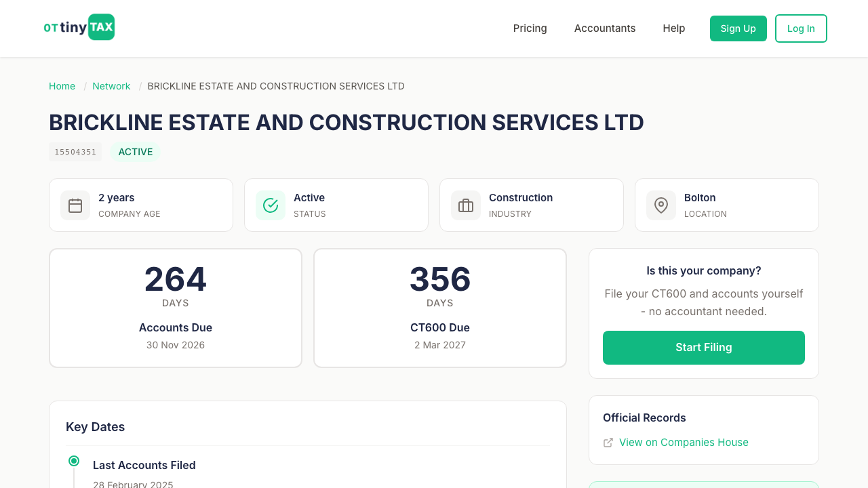Viewport: 868px width, 488px height.
Task: Open the Network breadcrumb link
Action: pos(111,86)
